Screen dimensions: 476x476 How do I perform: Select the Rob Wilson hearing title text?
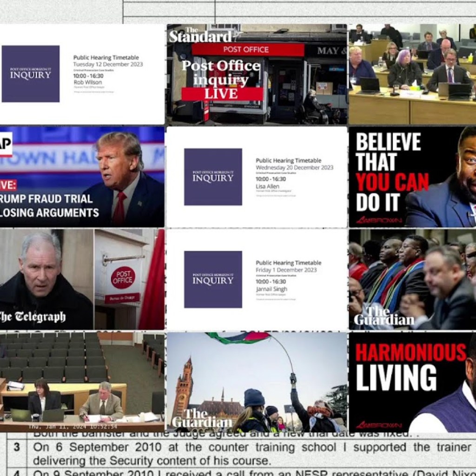[87, 82]
